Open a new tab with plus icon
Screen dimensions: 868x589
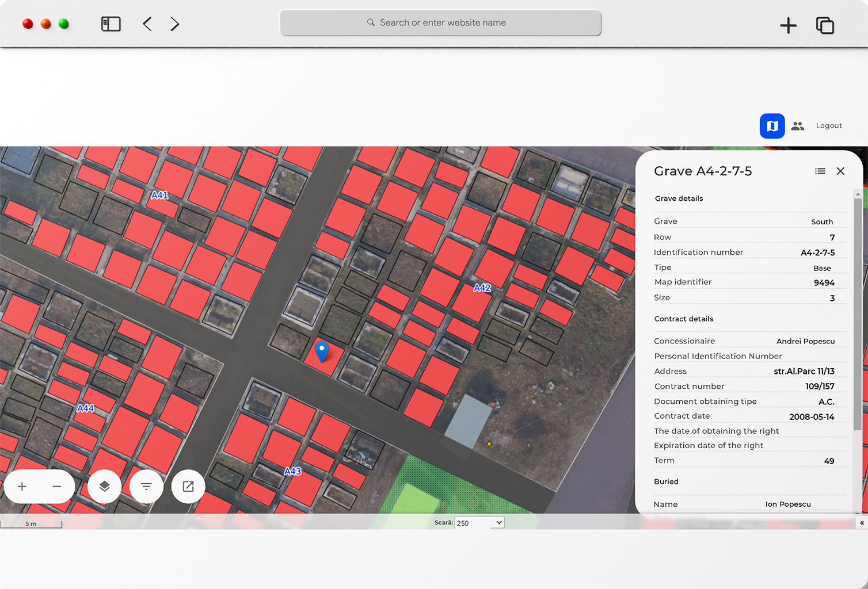tap(788, 25)
